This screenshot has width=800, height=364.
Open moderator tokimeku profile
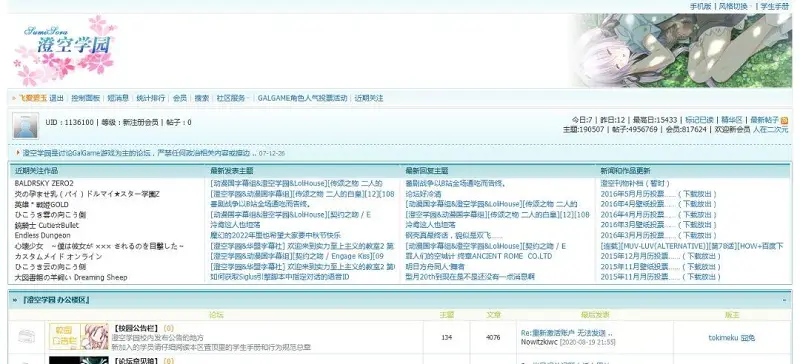click(723, 337)
